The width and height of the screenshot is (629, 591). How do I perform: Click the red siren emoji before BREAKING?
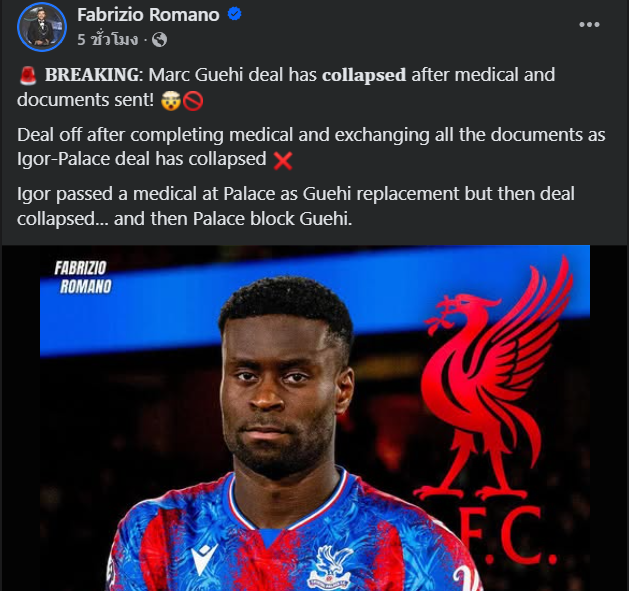click(28, 75)
